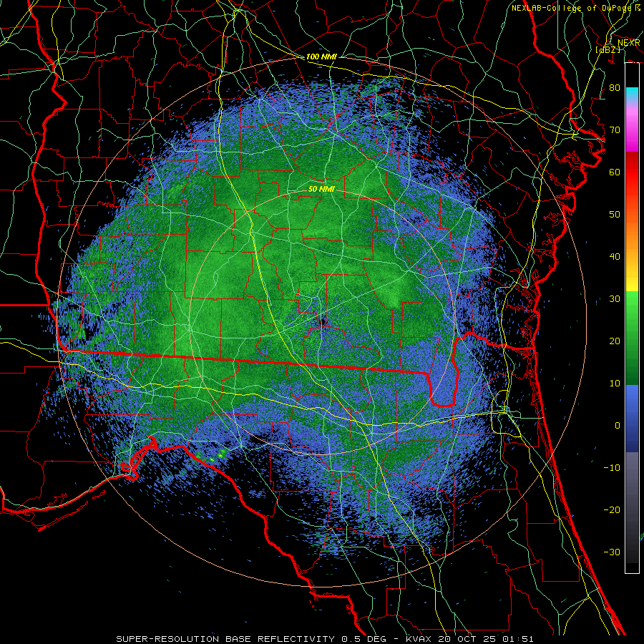
Task: Click the SUPER-RESOLUTION BASE REFLECTIVITY caption text
Action: point(225,639)
